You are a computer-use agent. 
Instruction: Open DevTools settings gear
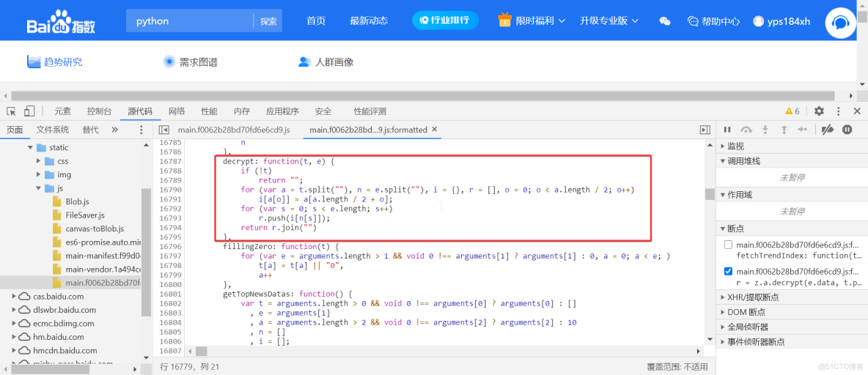pos(820,111)
